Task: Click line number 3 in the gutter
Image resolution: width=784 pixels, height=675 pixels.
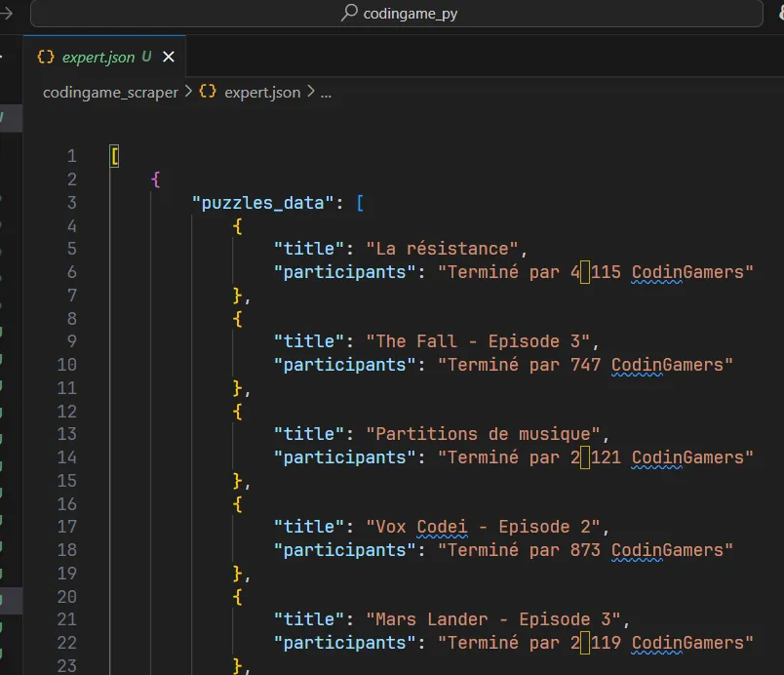Action: click(72, 203)
